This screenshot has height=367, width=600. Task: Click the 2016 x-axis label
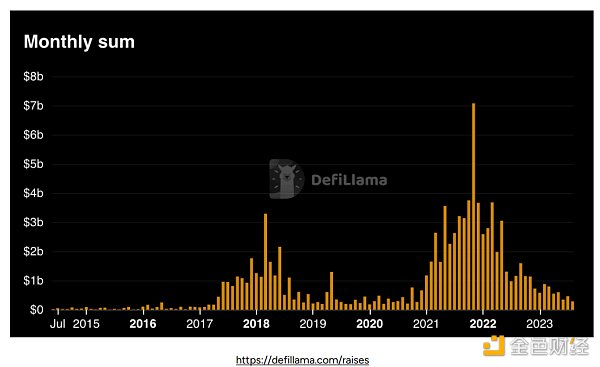pyautogui.click(x=143, y=324)
